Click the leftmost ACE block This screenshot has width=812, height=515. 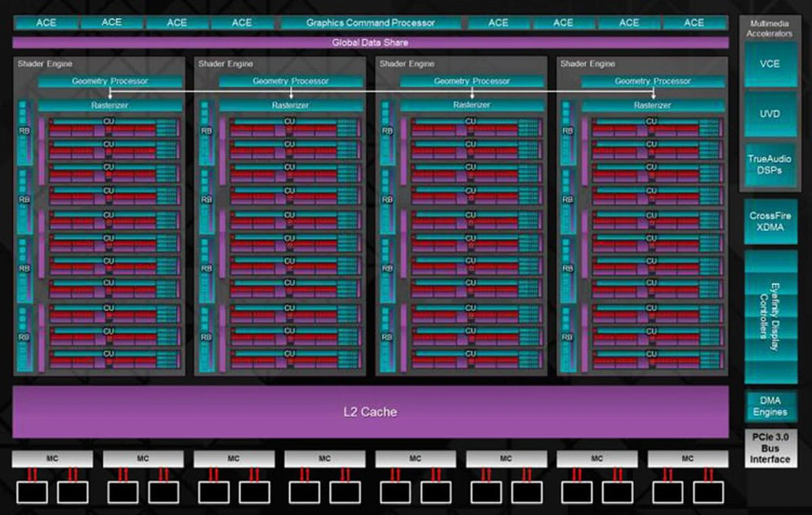(x=46, y=23)
